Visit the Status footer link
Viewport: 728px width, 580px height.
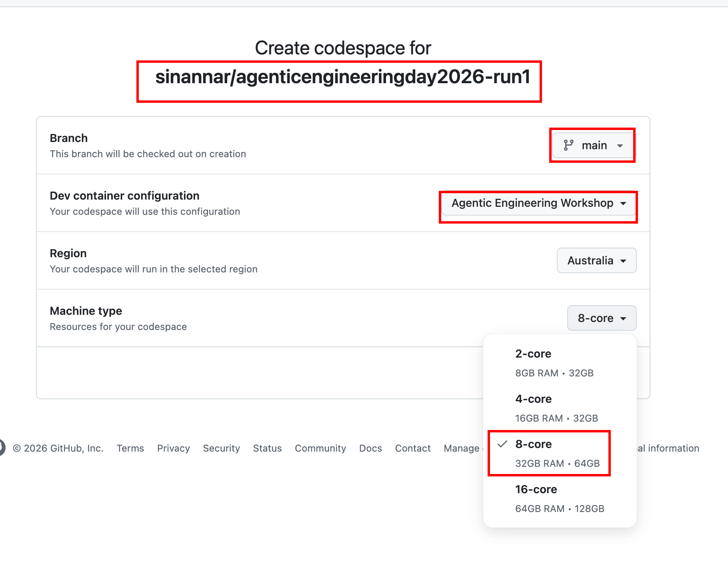pyautogui.click(x=267, y=448)
